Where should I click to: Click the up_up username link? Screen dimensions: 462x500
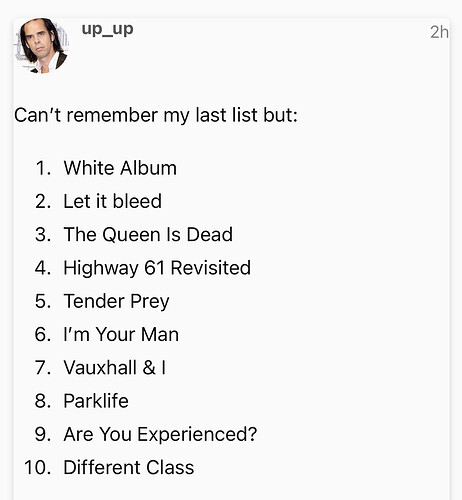pyautogui.click(x=107, y=29)
